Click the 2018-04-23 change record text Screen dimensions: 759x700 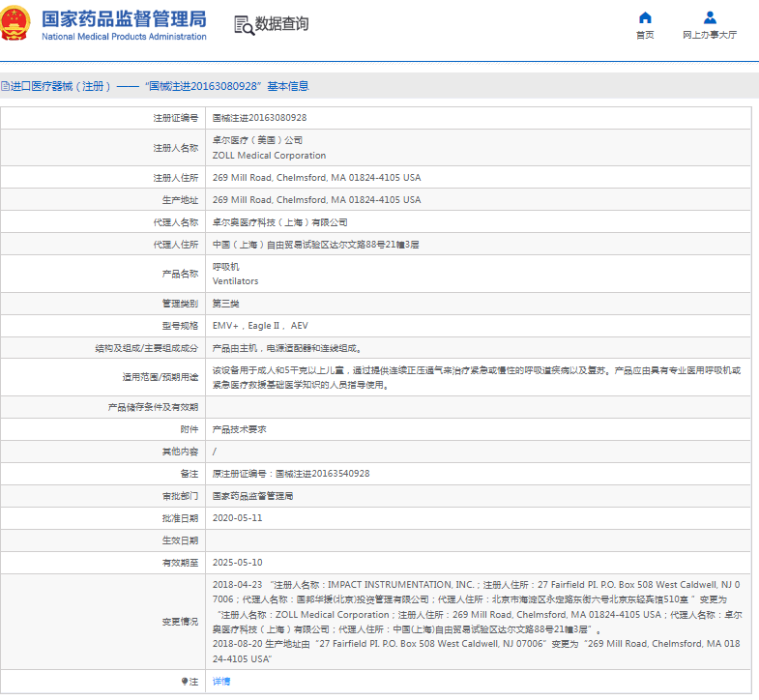pyautogui.click(x=477, y=607)
